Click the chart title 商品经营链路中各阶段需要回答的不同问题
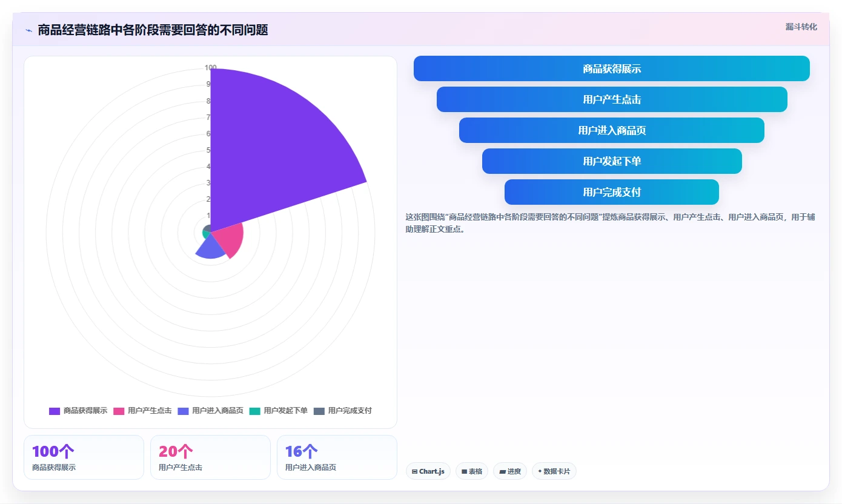Image resolution: width=842 pixels, height=504 pixels. tap(153, 30)
